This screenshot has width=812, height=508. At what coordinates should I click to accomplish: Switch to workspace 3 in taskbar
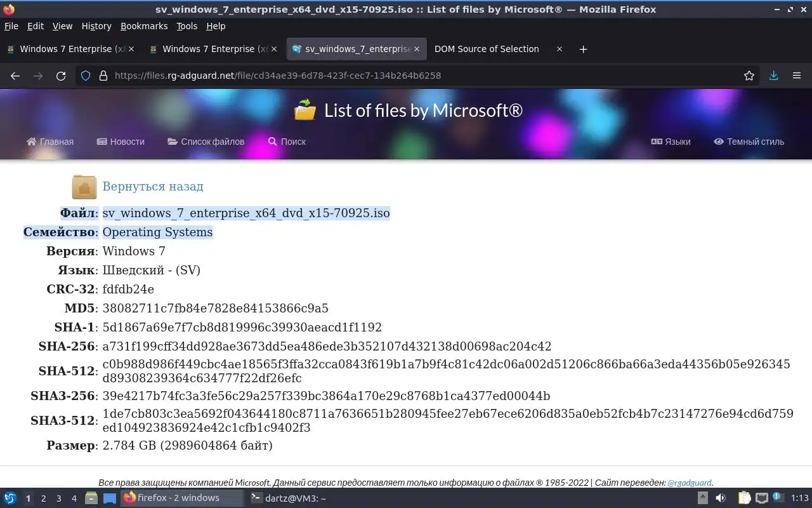point(58,498)
